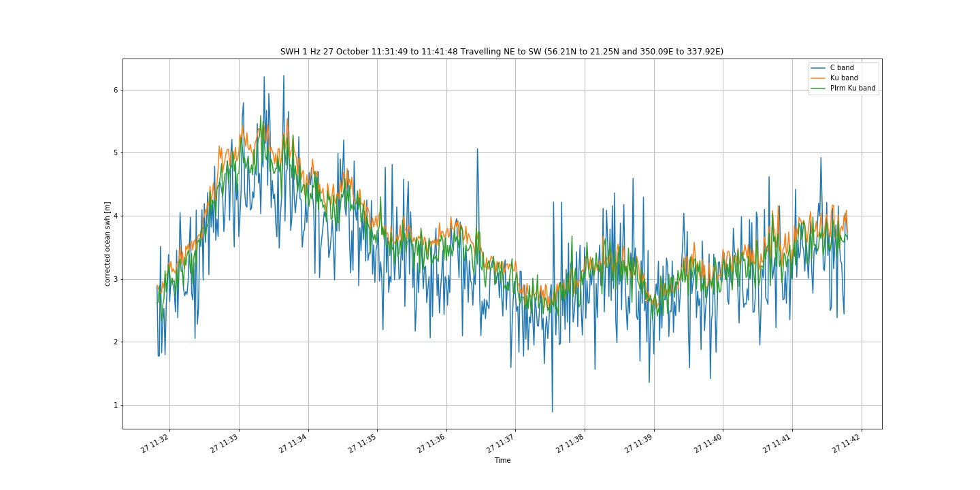
Task: Click the y-axis tick label 4
Action: pos(116,216)
